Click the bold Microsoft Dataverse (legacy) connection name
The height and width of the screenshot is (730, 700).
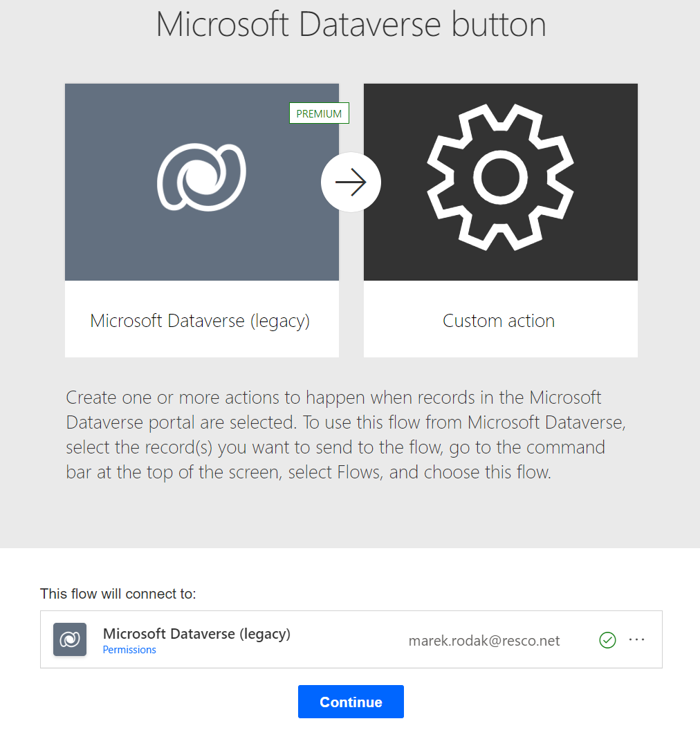click(x=196, y=633)
